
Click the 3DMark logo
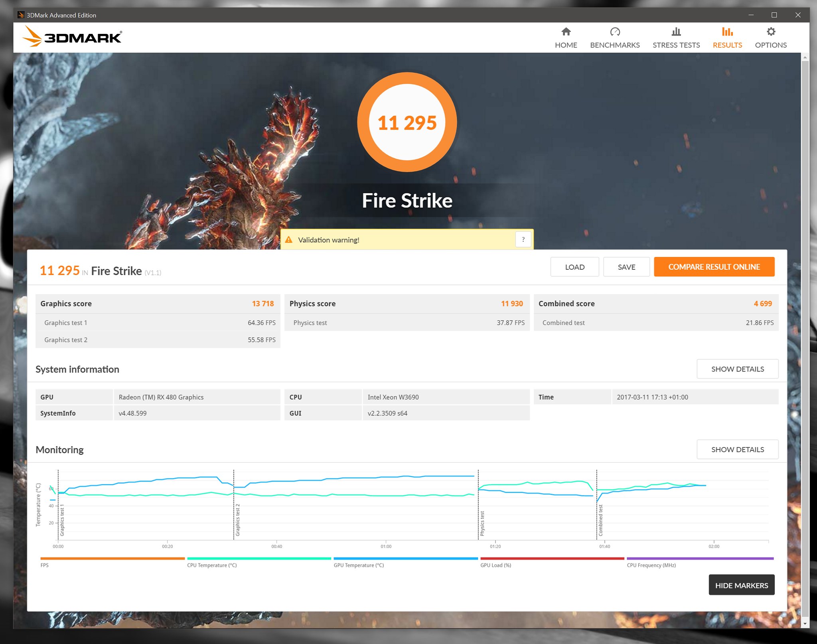[72, 37]
